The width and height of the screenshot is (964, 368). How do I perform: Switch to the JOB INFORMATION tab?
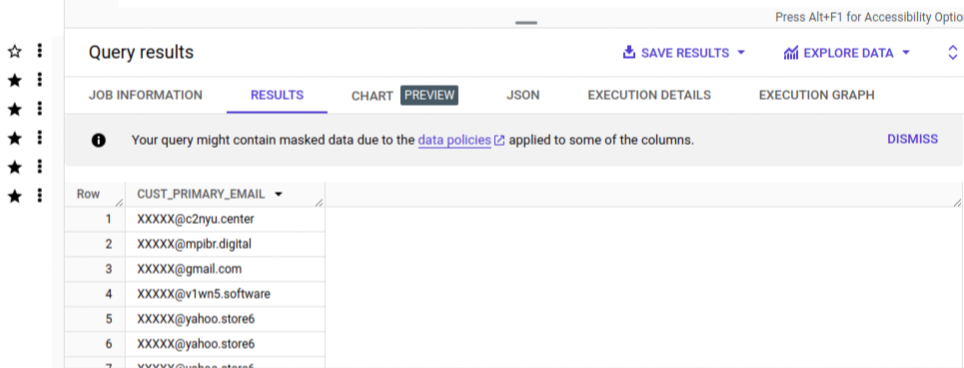(x=146, y=95)
